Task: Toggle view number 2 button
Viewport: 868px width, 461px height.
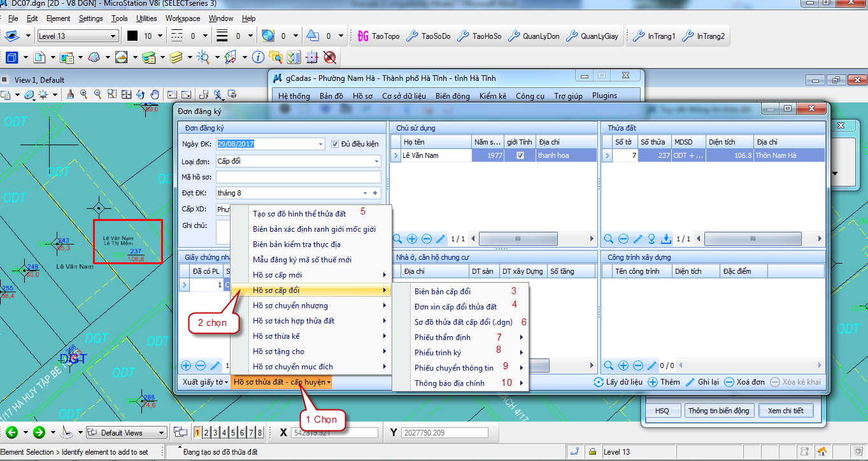Action: click(206, 433)
